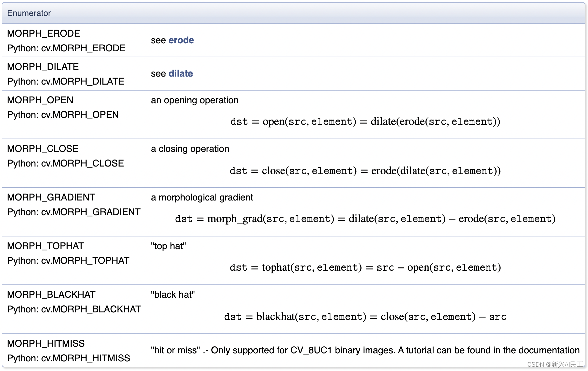Click the closing operation formula

coord(365,171)
